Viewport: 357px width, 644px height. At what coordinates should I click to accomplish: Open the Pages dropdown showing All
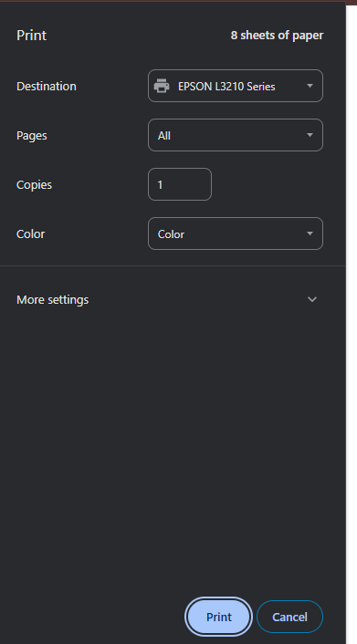(236, 135)
